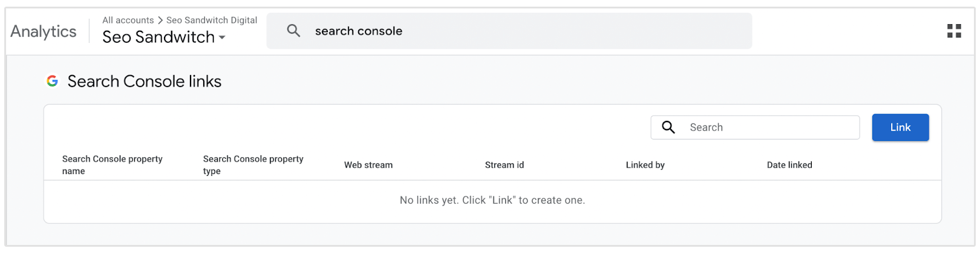Open the Seo Sandwitch Digital account breadcrumb
The width and height of the screenshot is (980, 254).
pyautogui.click(x=212, y=21)
